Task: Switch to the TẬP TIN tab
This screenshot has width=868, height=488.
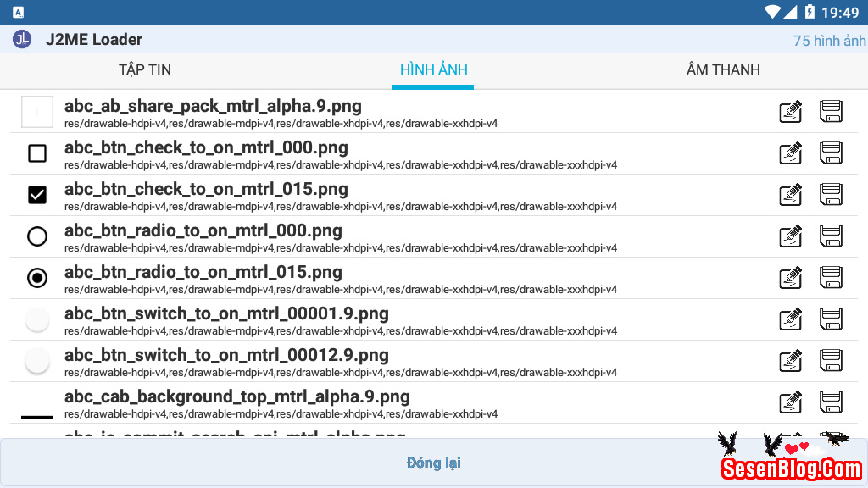Action: [145, 69]
